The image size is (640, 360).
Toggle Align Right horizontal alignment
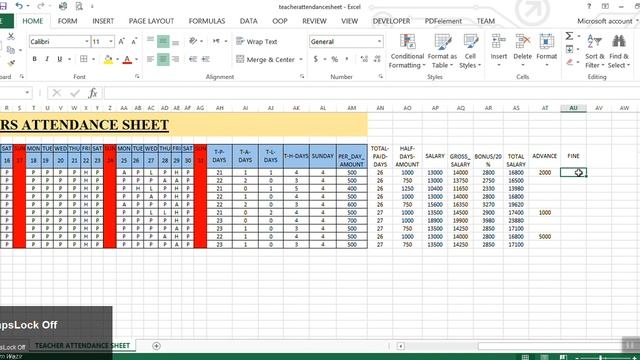pos(176,59)
